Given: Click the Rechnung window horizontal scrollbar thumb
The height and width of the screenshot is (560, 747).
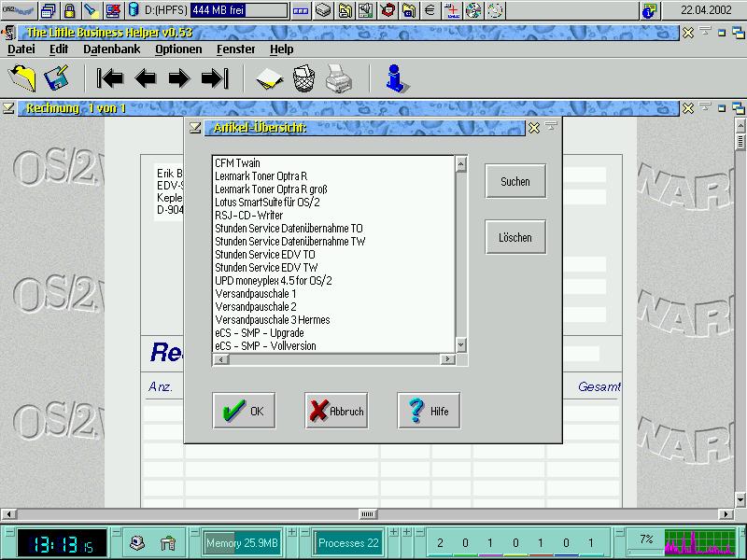Looking at the screenshot, I should 367,514.
